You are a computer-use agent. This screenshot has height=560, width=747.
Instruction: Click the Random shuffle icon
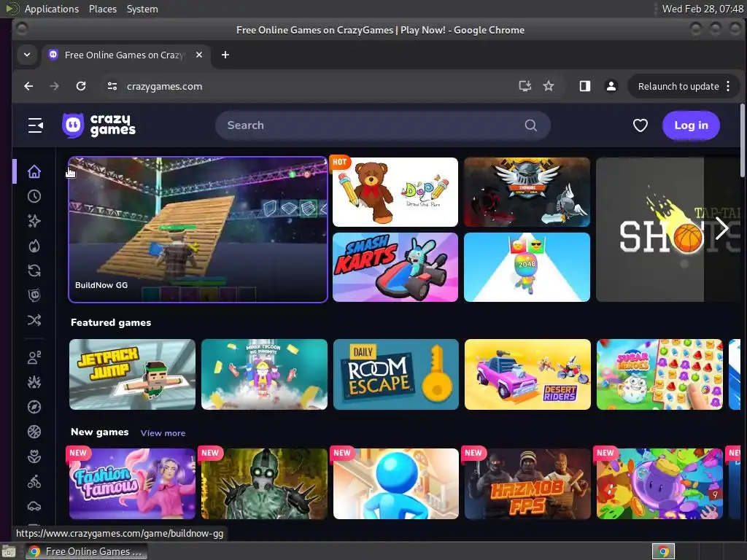coord(34,320)
